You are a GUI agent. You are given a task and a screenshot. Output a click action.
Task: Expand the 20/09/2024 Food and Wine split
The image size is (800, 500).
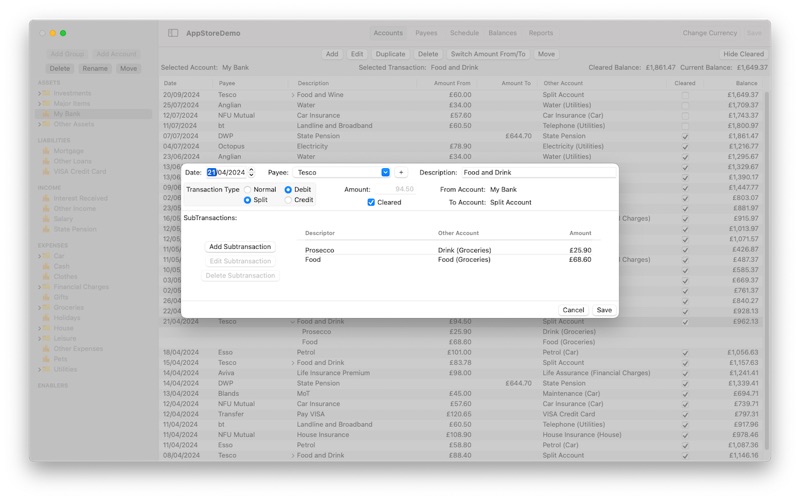293,95
